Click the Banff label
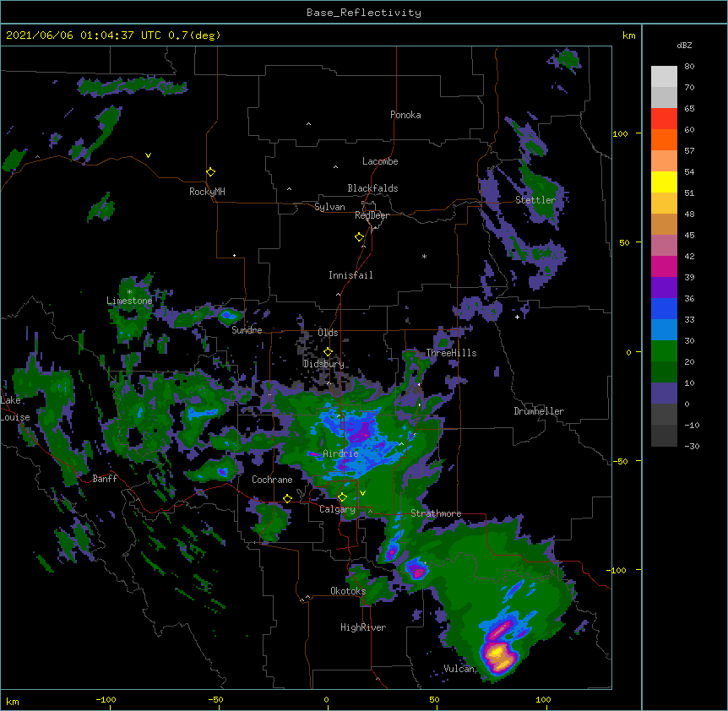728x711 pixels. (105, 479)
